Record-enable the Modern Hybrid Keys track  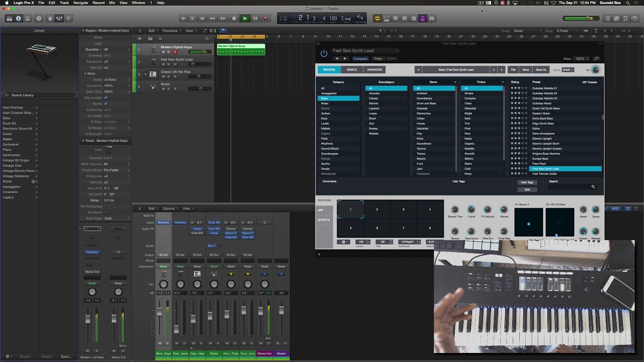[x=175, y=52]
